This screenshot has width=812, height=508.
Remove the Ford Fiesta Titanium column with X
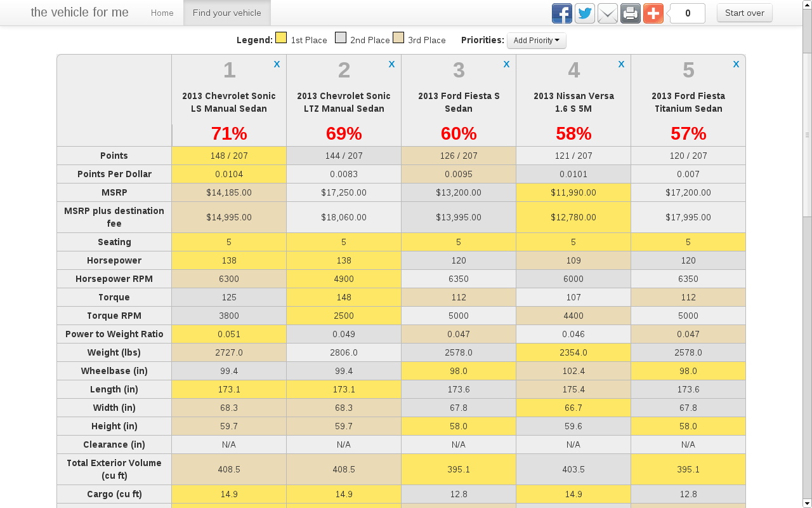[736, 64]
